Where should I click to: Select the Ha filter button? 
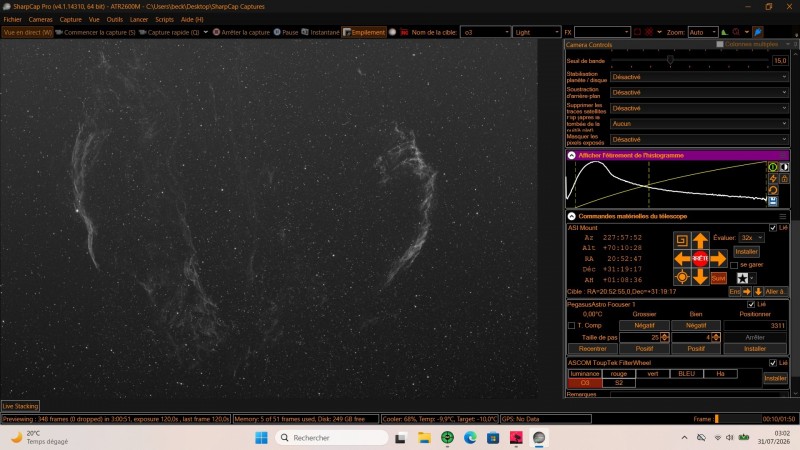(720, 373)
